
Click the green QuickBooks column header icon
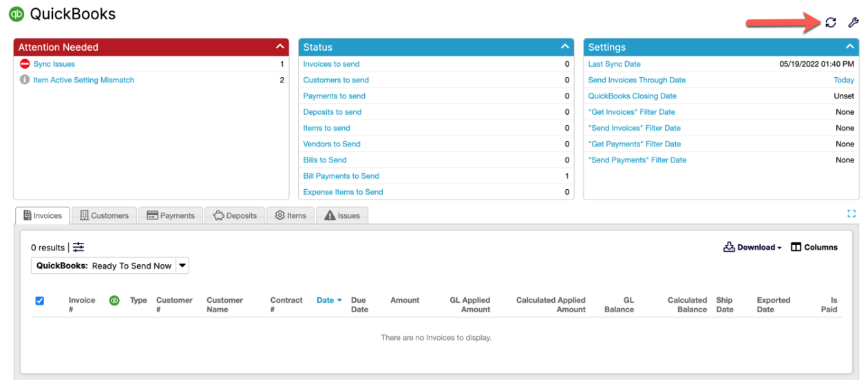[x=114, y=300]
